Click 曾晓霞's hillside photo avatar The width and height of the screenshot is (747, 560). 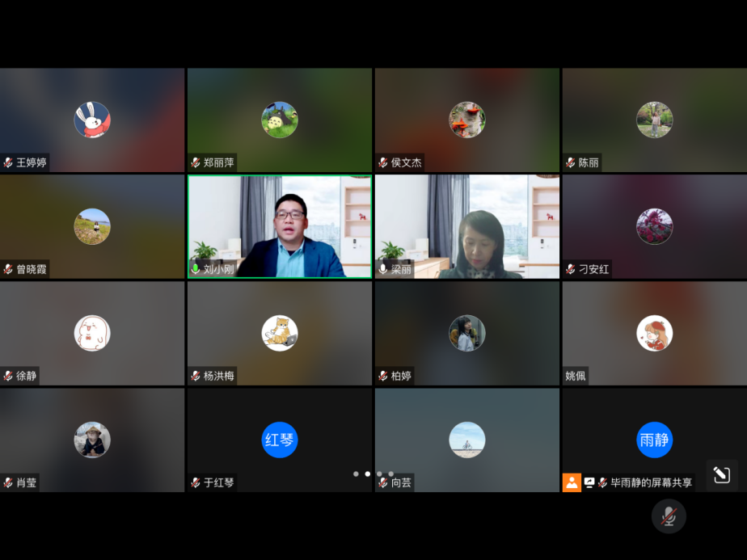point(92,226)
